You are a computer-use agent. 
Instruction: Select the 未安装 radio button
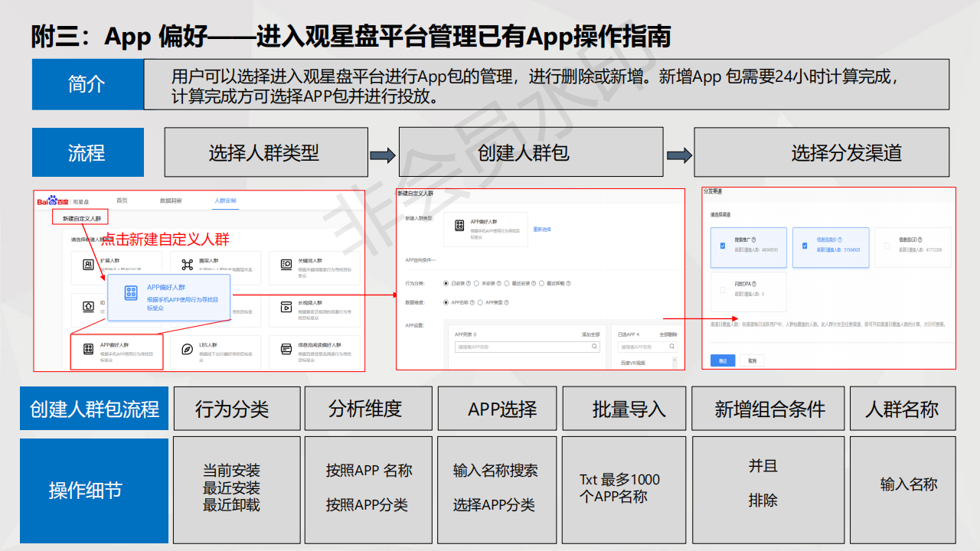click(476, 283)
